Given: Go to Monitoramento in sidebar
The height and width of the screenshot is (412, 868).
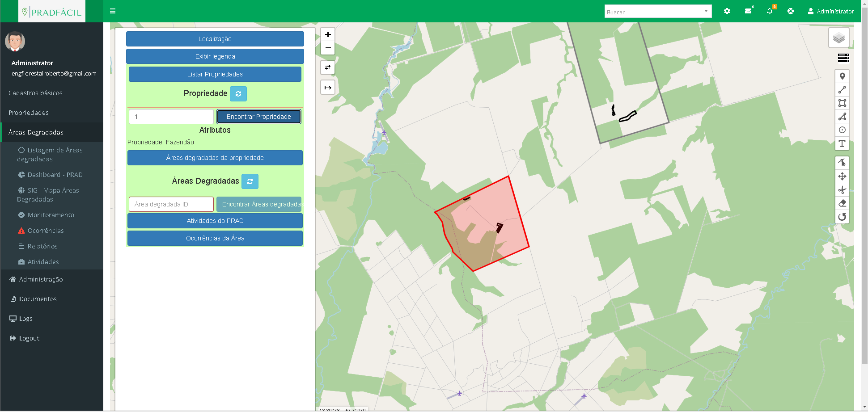Looking at the screenshot, I should pyautogui.click(x=51, y=215).
